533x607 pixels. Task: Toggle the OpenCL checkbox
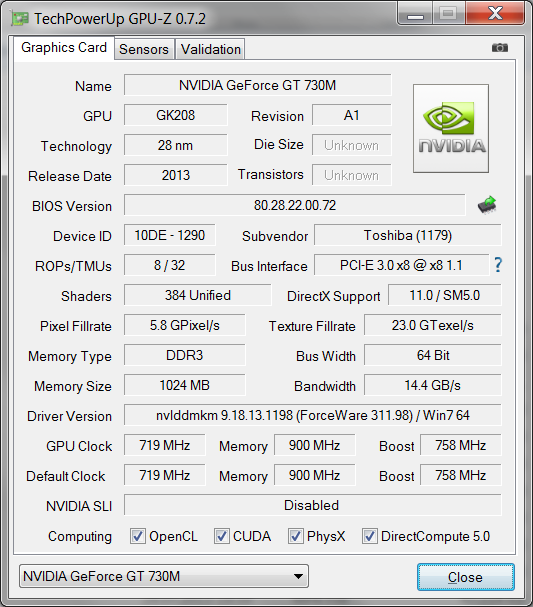point(138,536)
